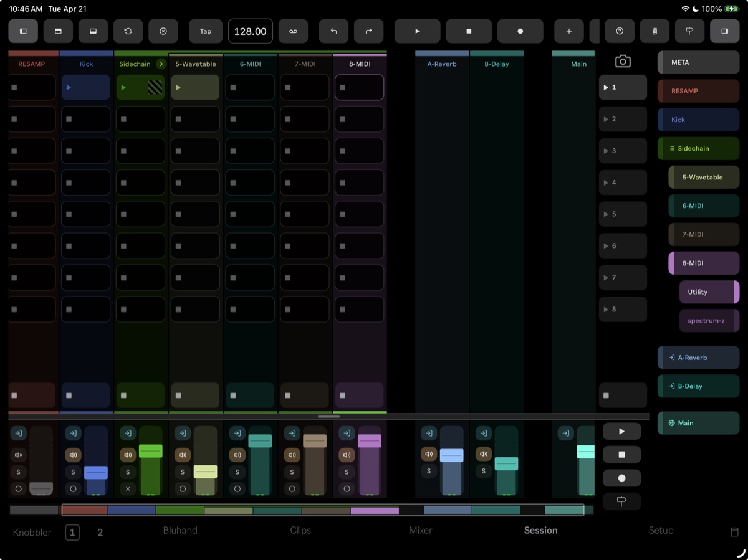This screenshot has width=748, height=560.
Task: Arm global record in top transport
Action: 520,31
